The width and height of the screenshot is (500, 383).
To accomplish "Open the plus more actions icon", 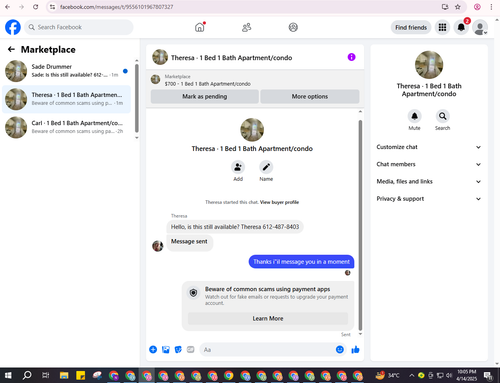I will click(153, 349).
